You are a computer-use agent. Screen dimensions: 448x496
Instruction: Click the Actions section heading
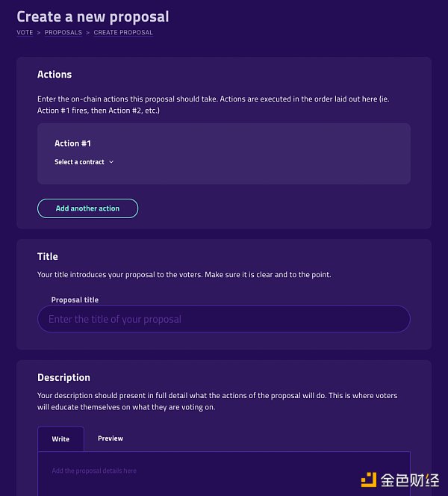tap(55, 75)
